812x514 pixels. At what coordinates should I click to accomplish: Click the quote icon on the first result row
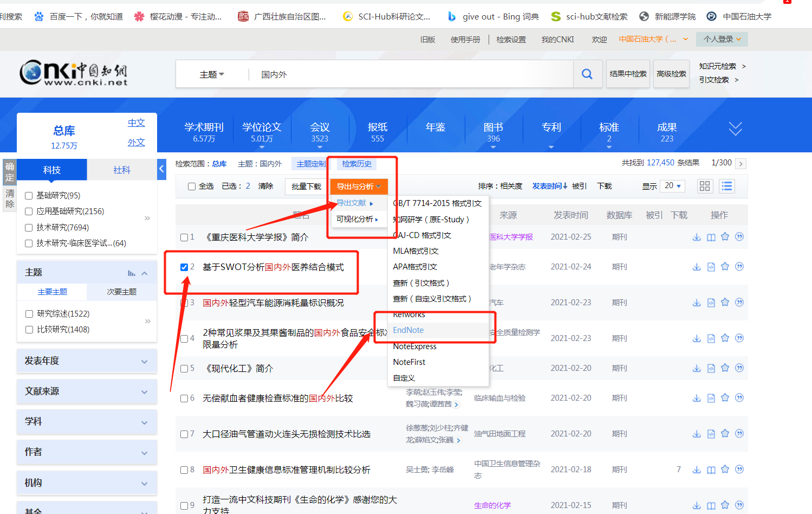(x=739, y=237)
